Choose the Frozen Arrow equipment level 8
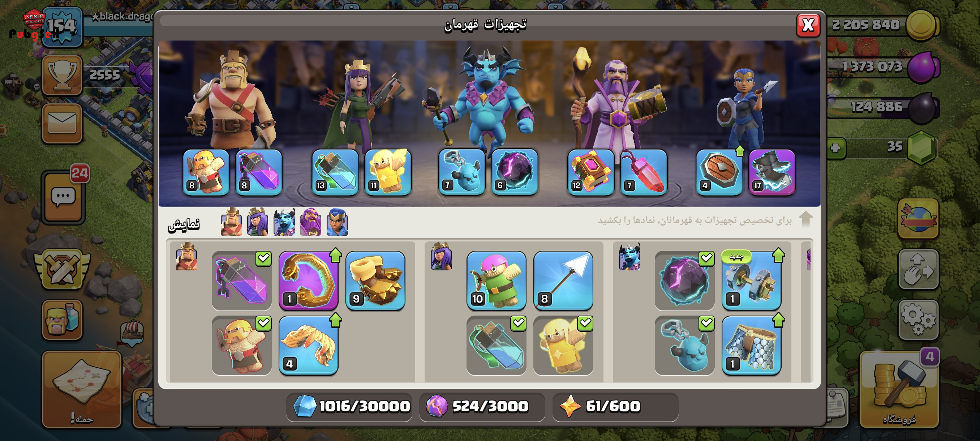 click(x=563, y=281)
